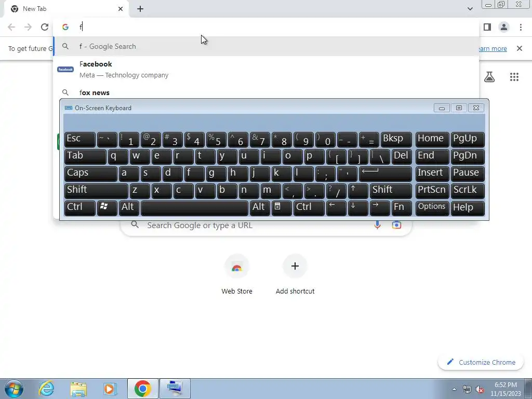This screenshot has width=532, height=399.
Task: Click in the address bar text field
Action: [271, 27]
